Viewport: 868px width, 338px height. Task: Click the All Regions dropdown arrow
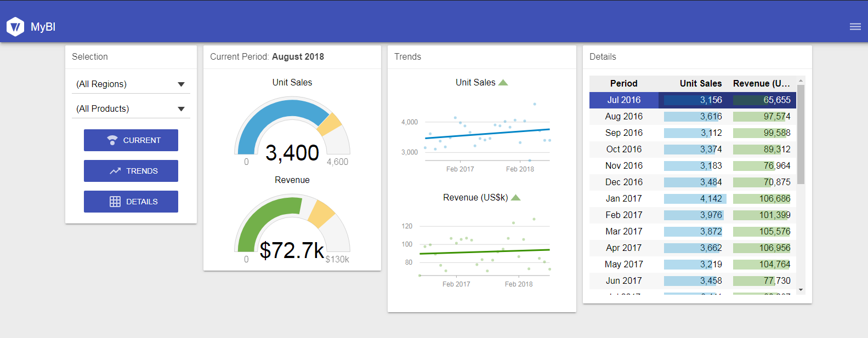point(181,84)
